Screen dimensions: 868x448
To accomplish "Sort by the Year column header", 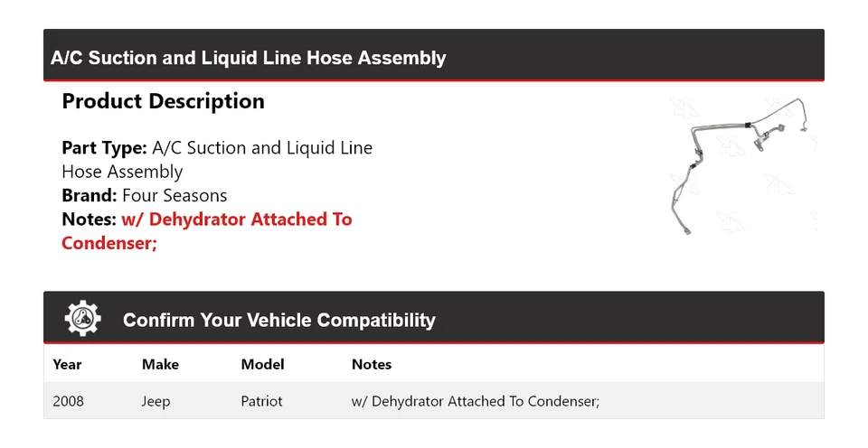I will click(67, 365).
